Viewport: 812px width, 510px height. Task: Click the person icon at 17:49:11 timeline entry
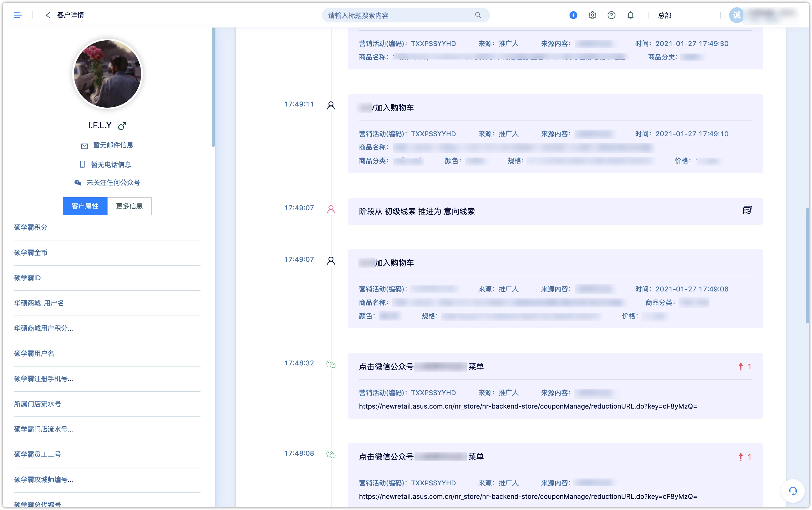pos(331,106)
